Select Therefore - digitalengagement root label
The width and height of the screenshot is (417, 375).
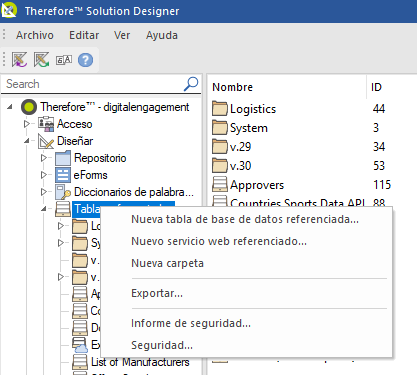pyautogui.click(x=115, y=107)
